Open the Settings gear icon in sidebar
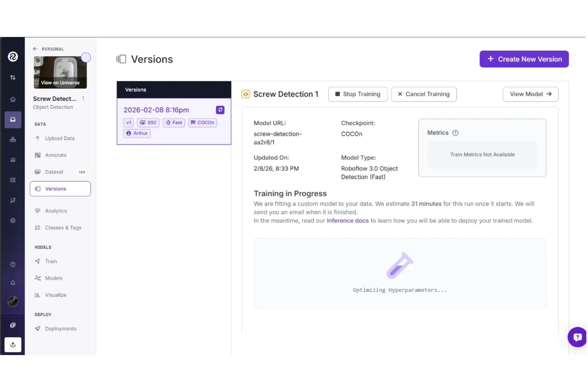 click(x=13, y=220)
